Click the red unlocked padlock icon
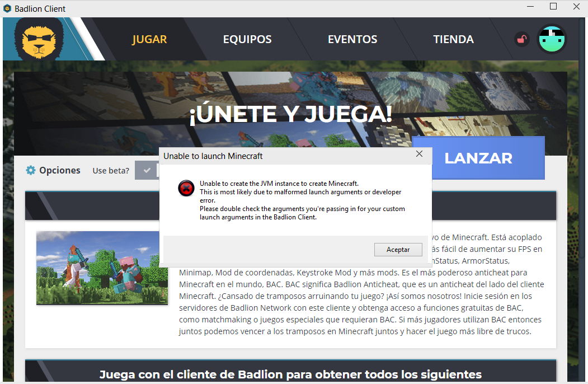This screenshot has height=384, width=588. 521,39
